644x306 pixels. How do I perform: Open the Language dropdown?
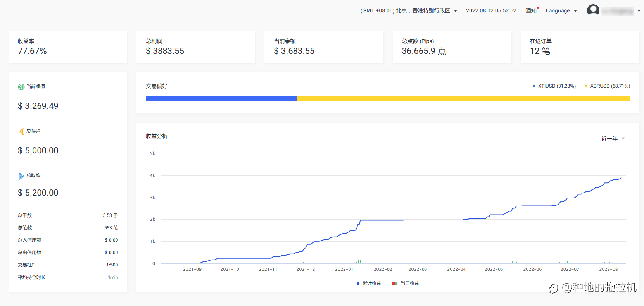pos(561,10)
